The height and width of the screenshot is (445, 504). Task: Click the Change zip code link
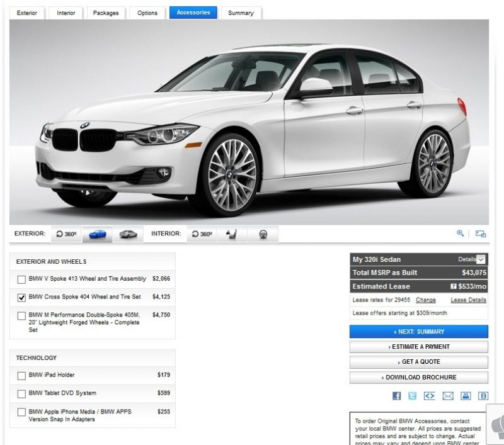(x=426, y=300)
